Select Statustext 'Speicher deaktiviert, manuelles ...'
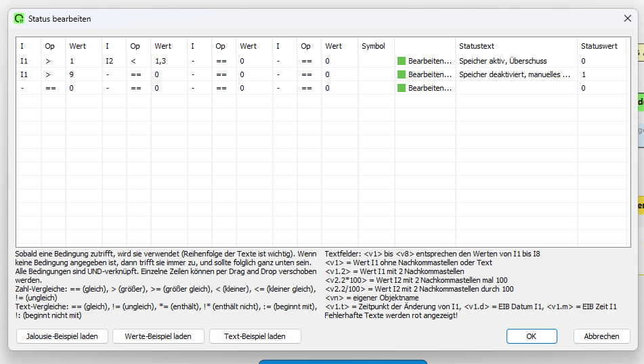This screenshot has height=364, width=644. 515,74
